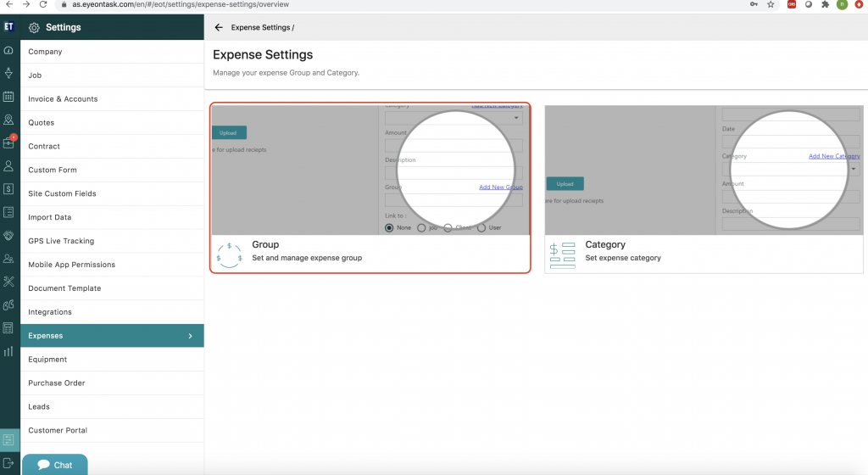The height and width of the screenshot is (475, 868).
Task: Click the Group card title
Action: tap(265, 244)
